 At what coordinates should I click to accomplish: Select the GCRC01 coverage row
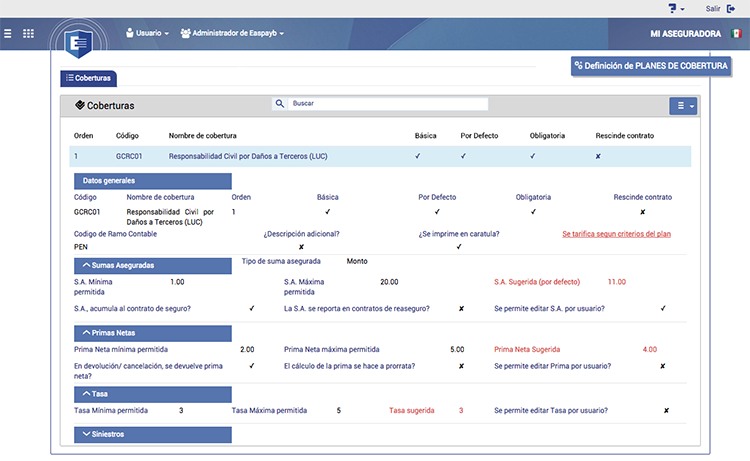point(380,156)
